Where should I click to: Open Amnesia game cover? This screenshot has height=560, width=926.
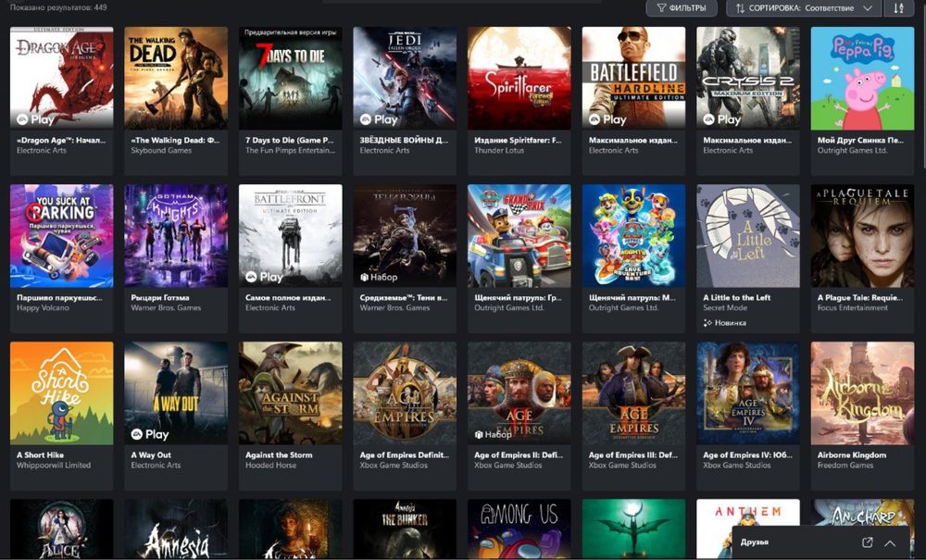pyautogui.click(x=176, y=529)
